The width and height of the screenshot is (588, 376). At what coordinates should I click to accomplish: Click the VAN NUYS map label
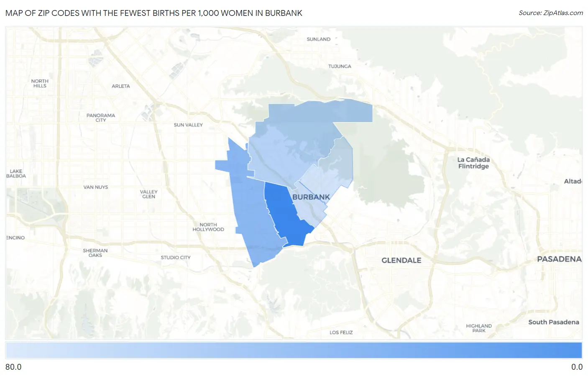point(96,187)
